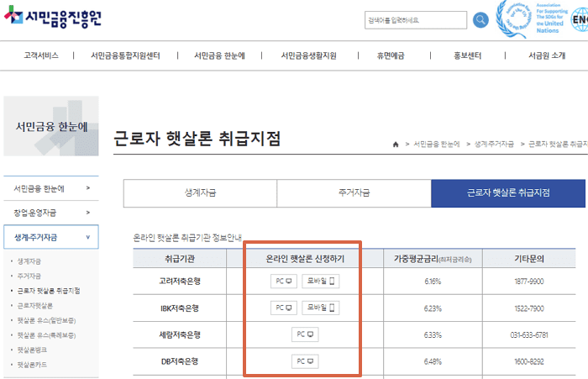Click phone number 1522-7900
588x379 pixels.
tap(529, 308)
